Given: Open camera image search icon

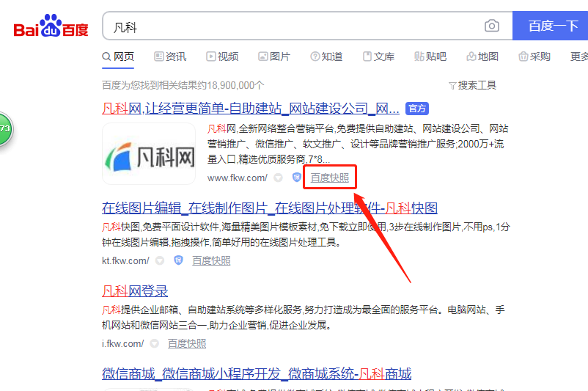Looking at the screenshot, I should pyautogui.click(x=492, y=26).
